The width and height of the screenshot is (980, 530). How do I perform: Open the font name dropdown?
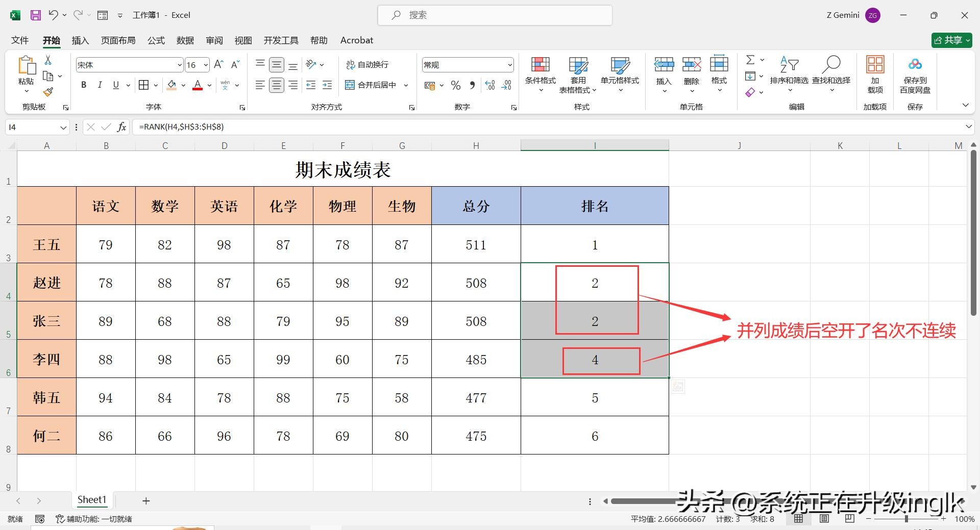[x=180, y=65]
